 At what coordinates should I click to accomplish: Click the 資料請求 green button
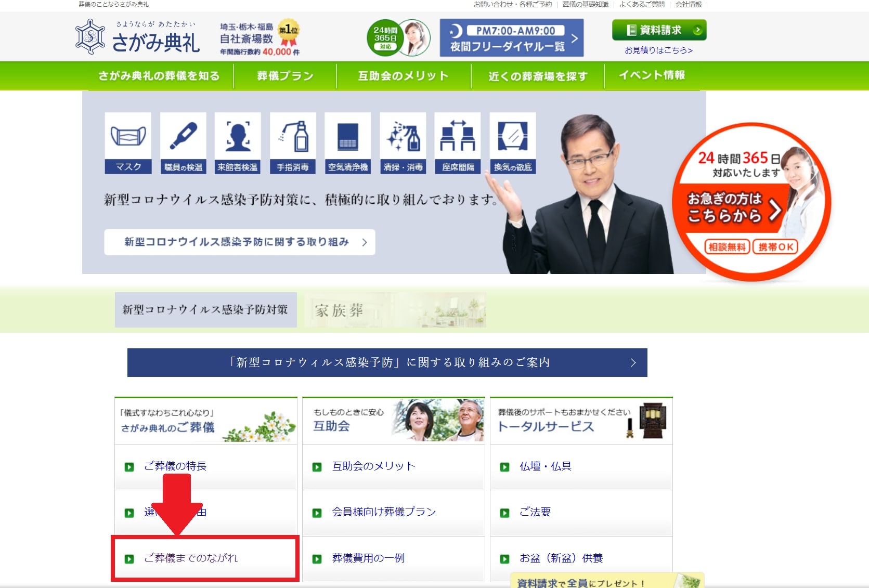(x=659, y=30)
